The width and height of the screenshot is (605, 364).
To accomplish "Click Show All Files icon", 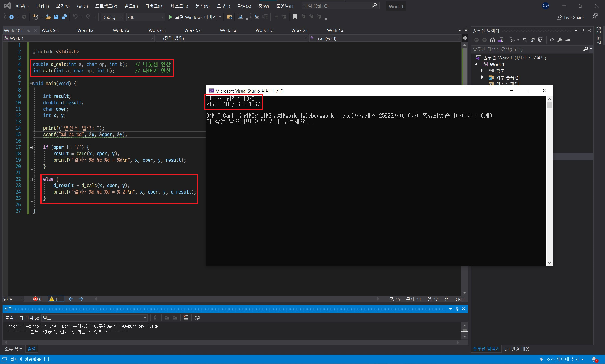I will 541,40.
